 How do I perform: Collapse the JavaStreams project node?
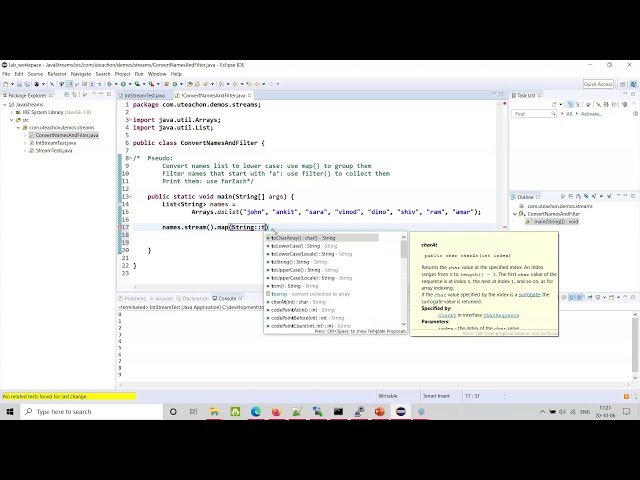click(4, 104)
